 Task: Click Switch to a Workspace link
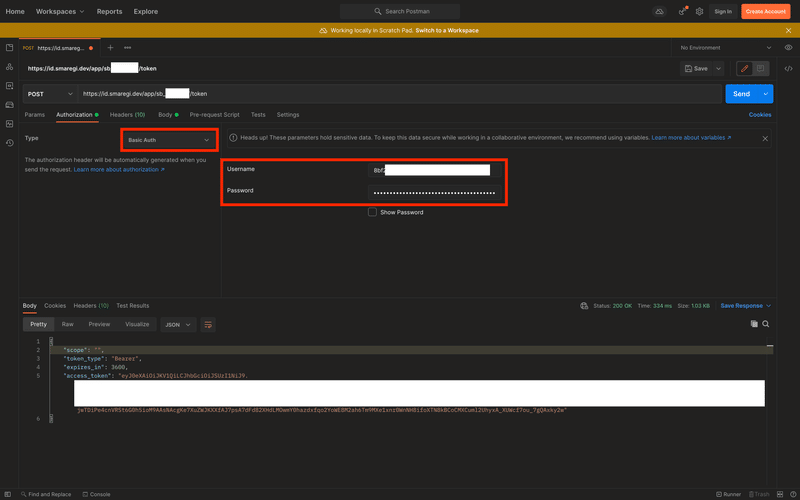(x=447, y=31)
